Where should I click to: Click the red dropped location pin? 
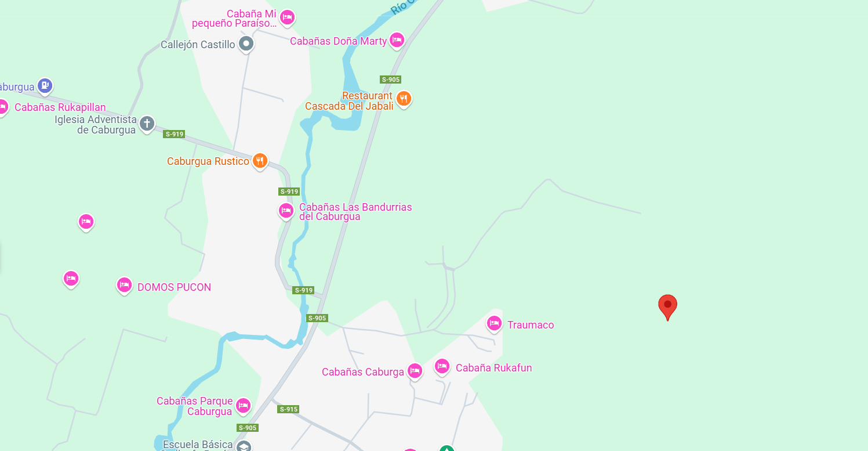click(667, 306)
